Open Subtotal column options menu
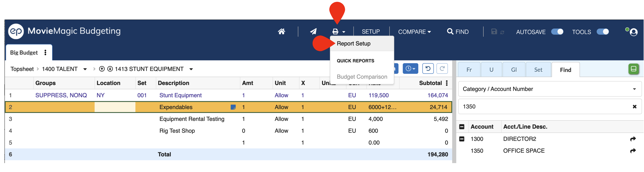 click(x=447, y=83)
